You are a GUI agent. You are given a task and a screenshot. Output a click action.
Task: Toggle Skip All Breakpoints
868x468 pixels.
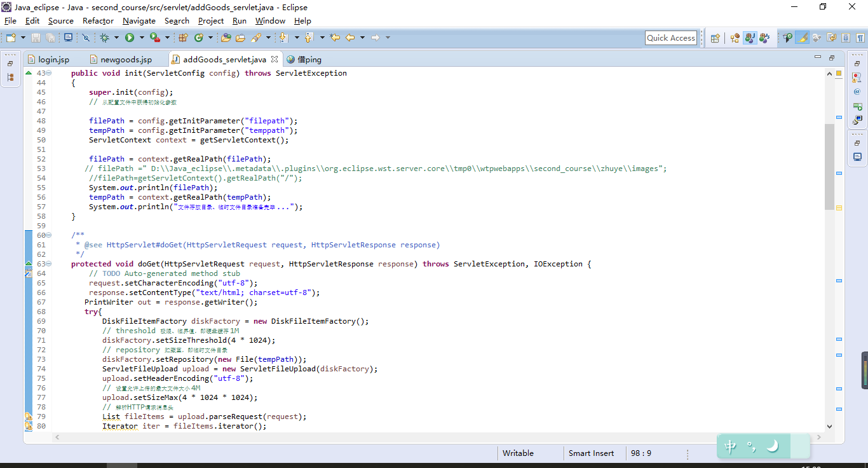86,38
